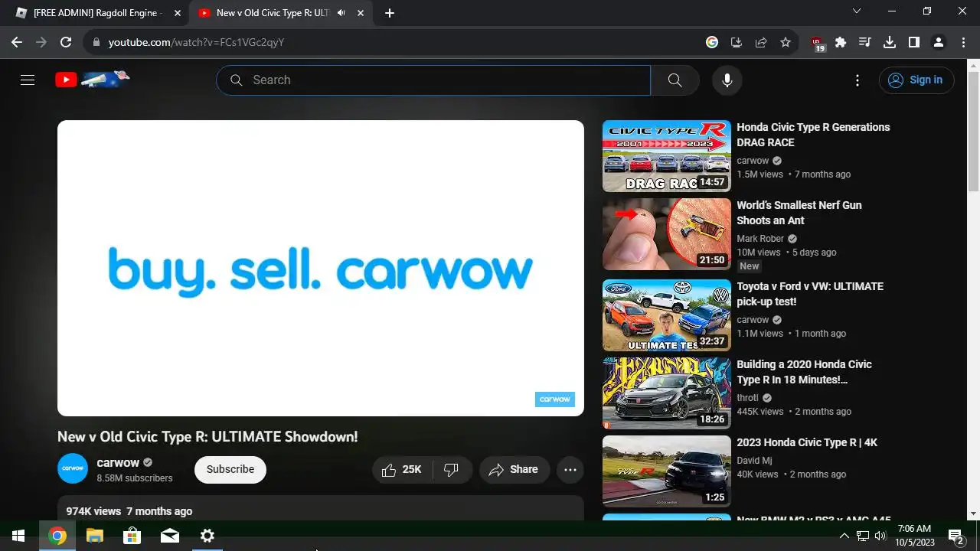Screen dimensions: 980x551
Task: Mute tab audio speaker icon
Action: [341, 13]
